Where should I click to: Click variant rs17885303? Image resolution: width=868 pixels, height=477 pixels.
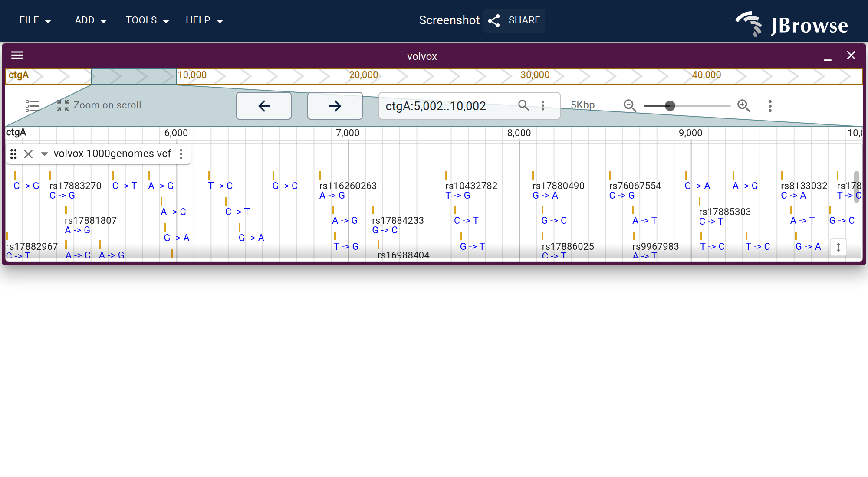[725, 212]
